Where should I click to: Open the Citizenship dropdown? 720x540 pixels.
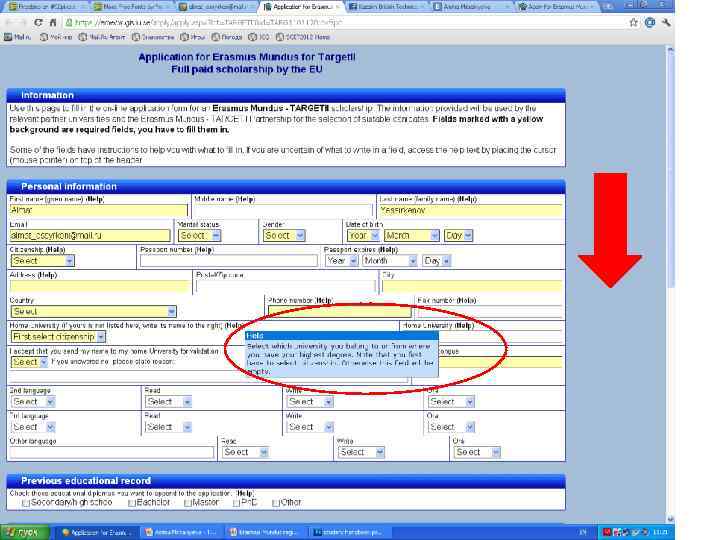pos(42,261)
